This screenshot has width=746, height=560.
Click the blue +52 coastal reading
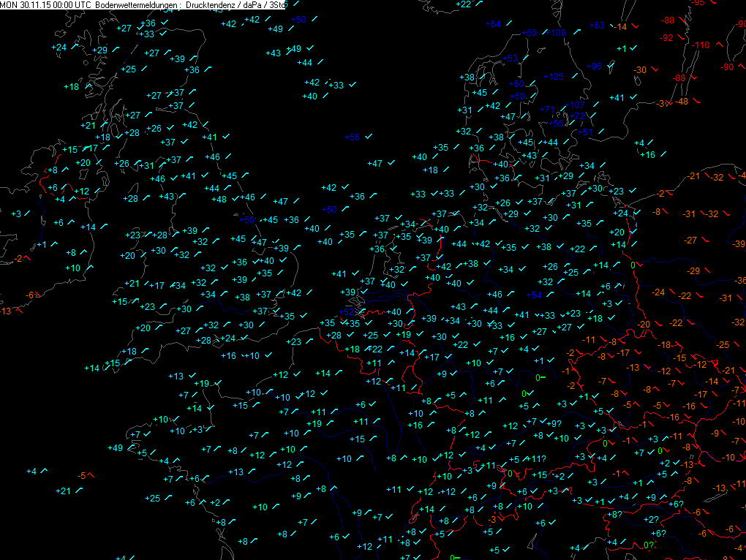[x=346, y=312]
